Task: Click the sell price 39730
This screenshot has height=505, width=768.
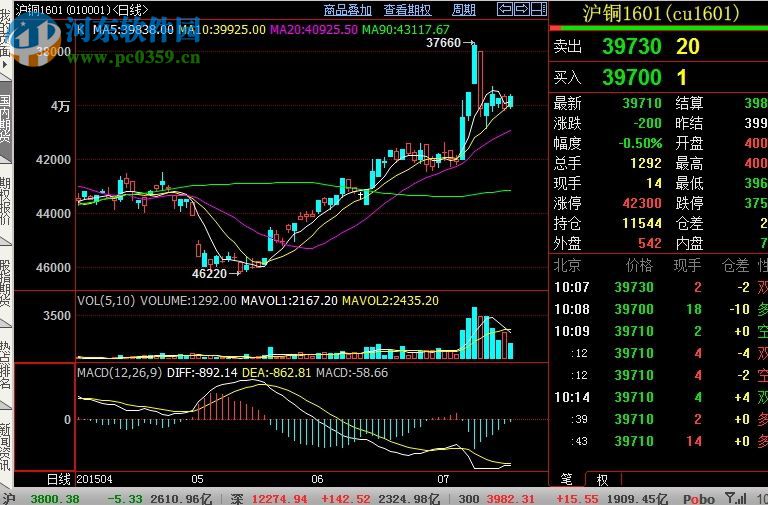Action: [632, 47]
